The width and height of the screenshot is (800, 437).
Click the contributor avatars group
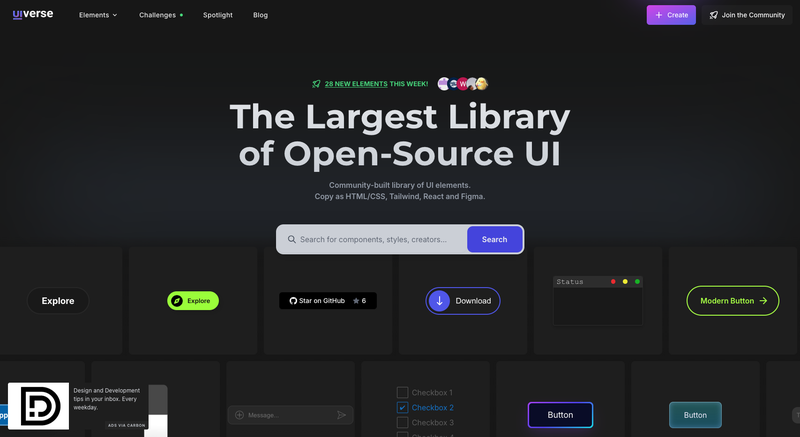coord(463,84)
